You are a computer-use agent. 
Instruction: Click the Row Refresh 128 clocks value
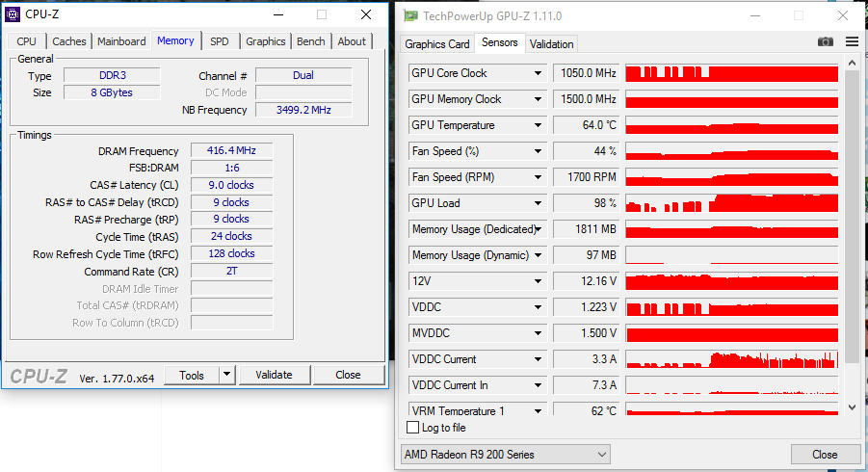pyautogui.click(x=231, y=253)
